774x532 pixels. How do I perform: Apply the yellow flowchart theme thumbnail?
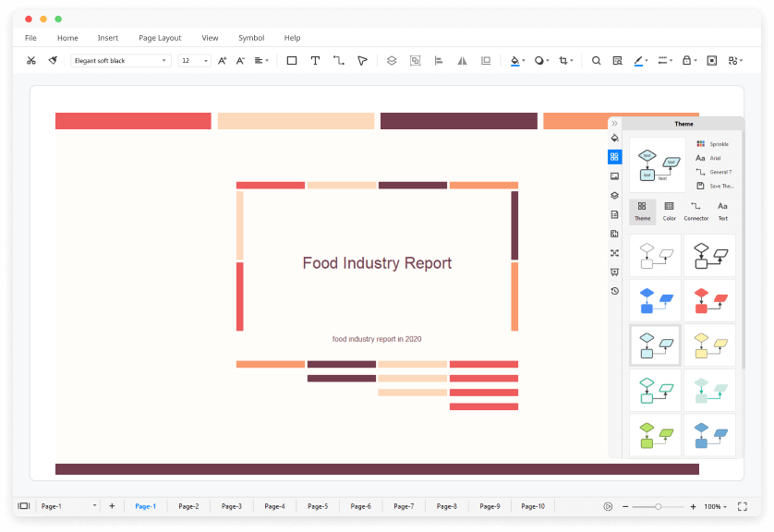(710, 345)
